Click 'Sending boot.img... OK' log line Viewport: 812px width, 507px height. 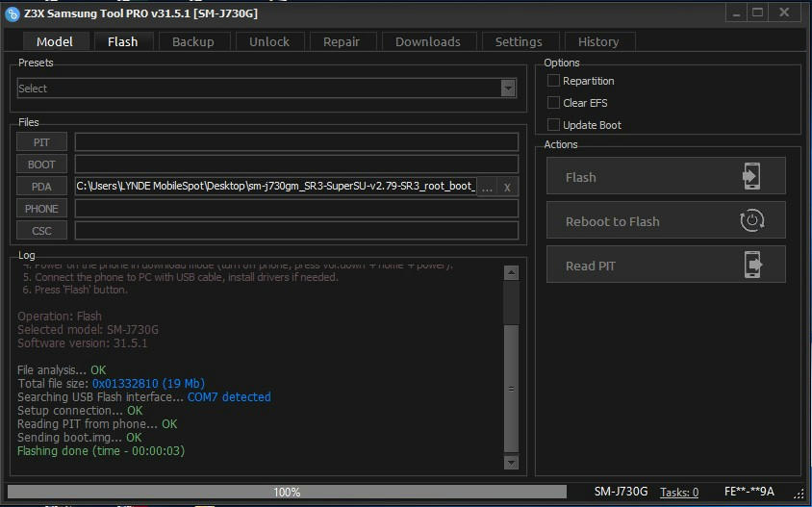point(79,437)
